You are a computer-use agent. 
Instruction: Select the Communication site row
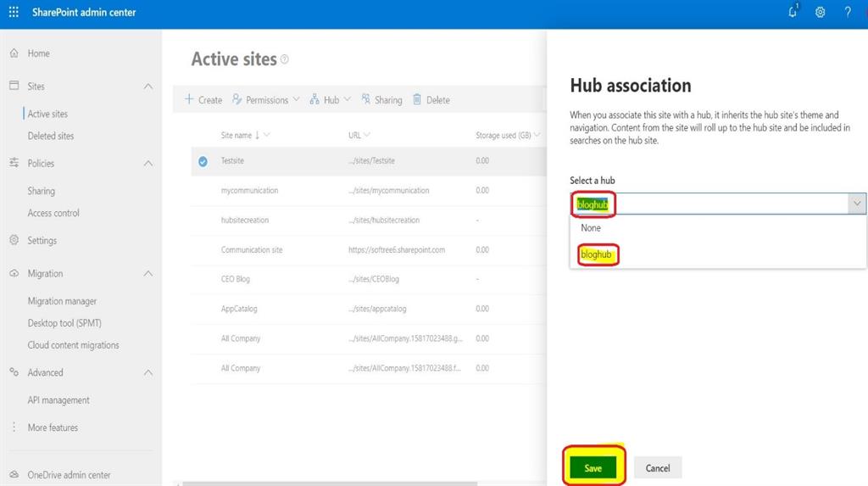[369, 250]
